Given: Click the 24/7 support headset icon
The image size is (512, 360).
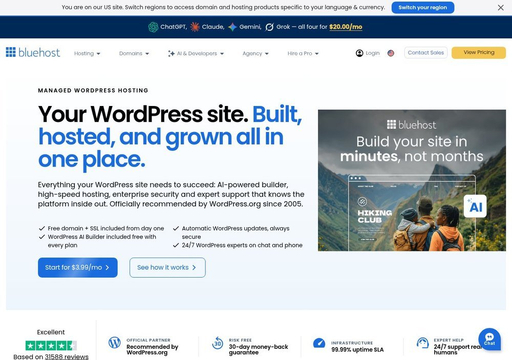Looking at the screenshot, I should tap(423, 343).
